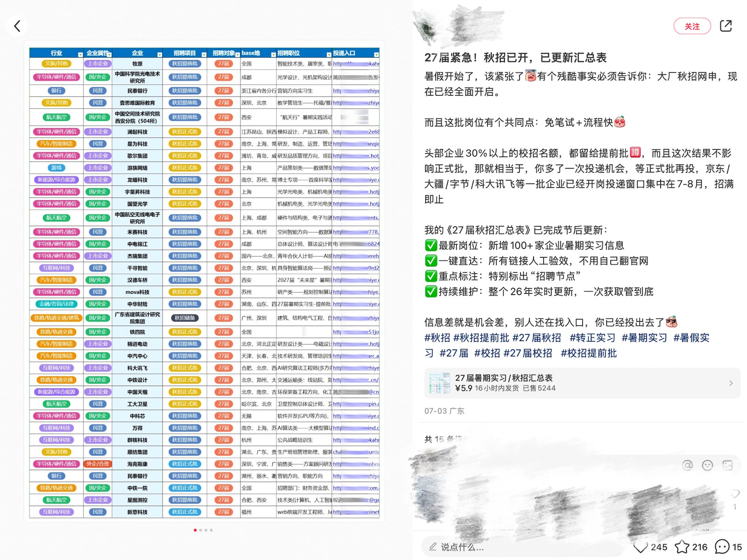Open the 行业 column filter dropdown
Image resolution: width=747 pixels, height=560 pixels.
coord(80,55)
